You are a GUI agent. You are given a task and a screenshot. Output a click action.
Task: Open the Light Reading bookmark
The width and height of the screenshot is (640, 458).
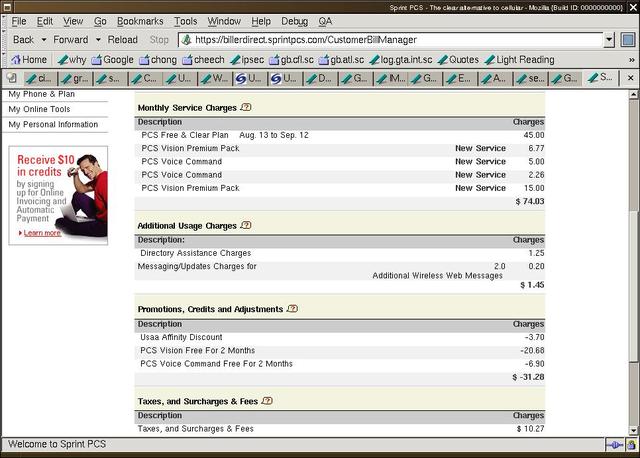(x=519, y=60)
